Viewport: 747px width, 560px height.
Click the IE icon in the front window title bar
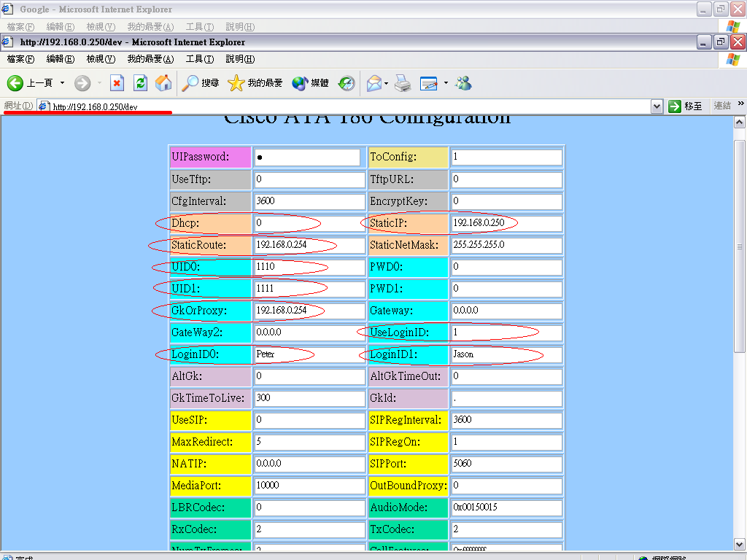click(7, 42)
